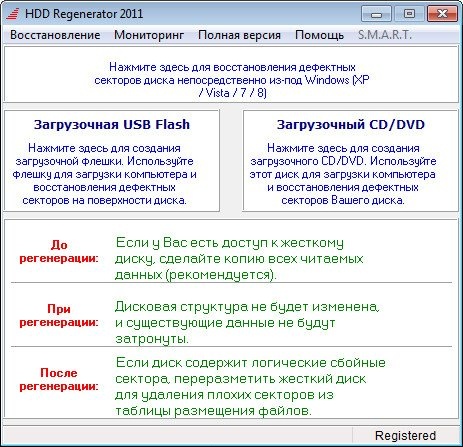
Task: Click the При регенерации label
Action: click(59, 316)
